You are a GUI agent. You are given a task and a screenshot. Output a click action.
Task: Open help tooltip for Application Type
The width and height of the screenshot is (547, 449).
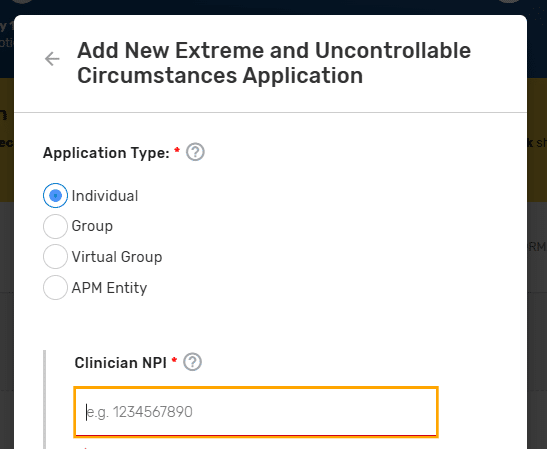pos(195,152)
